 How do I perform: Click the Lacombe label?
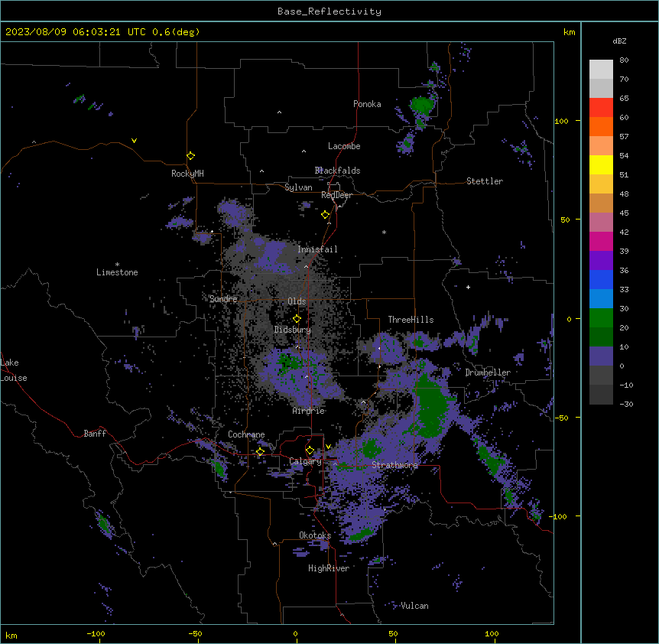pyautogui.click(x=344, y=146)
